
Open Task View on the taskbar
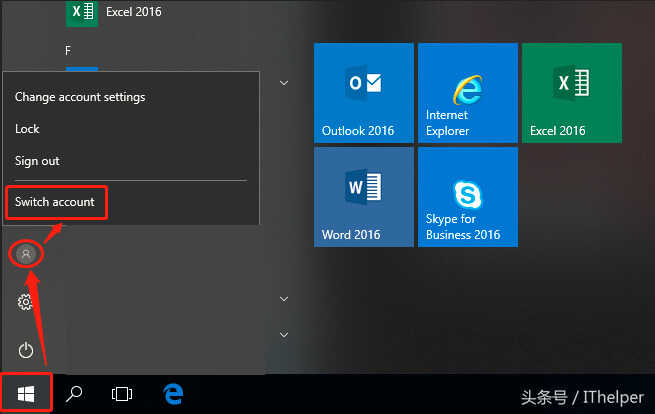point(122,394)
